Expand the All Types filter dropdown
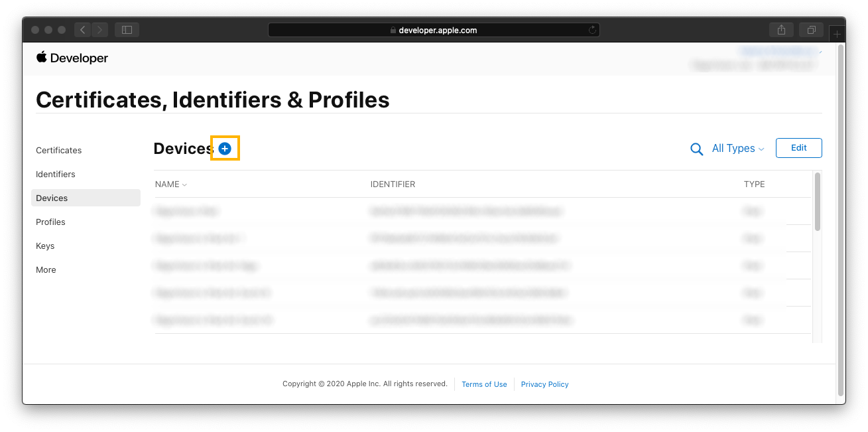 point(738,149)
